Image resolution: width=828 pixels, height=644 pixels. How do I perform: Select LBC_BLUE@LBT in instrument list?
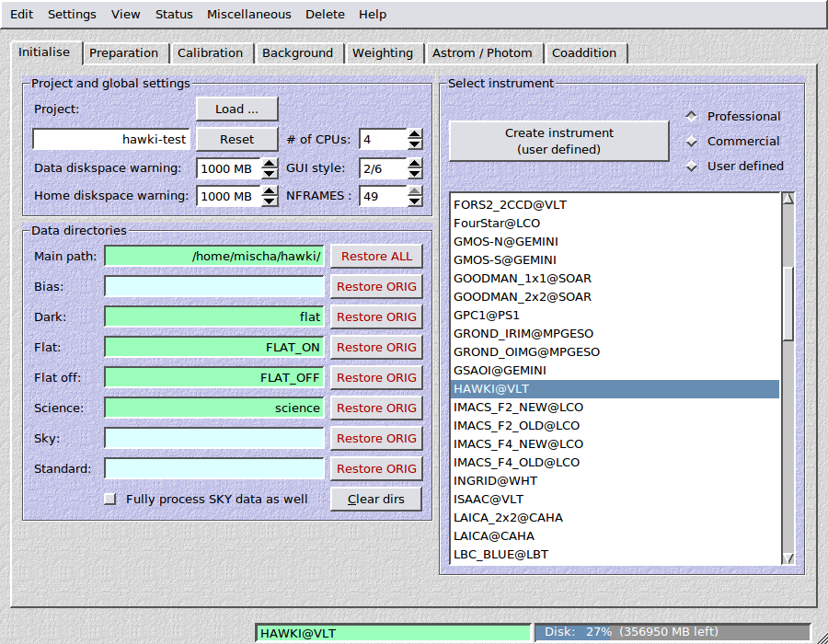coord(615,555)
